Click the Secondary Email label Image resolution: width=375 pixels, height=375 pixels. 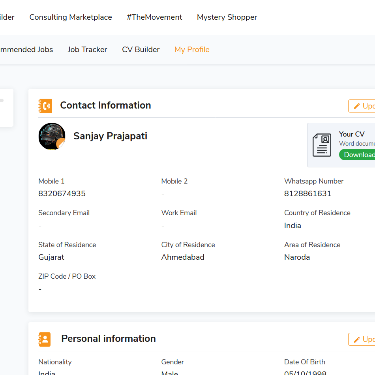click(64, 213)
